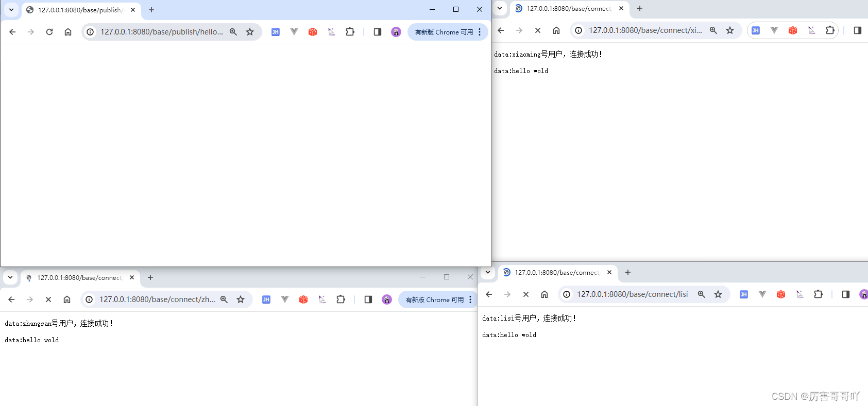Viewport: 868px width, 406px height.
Task: Bookmark lisi connect page with star
Action: click(718, 294)
